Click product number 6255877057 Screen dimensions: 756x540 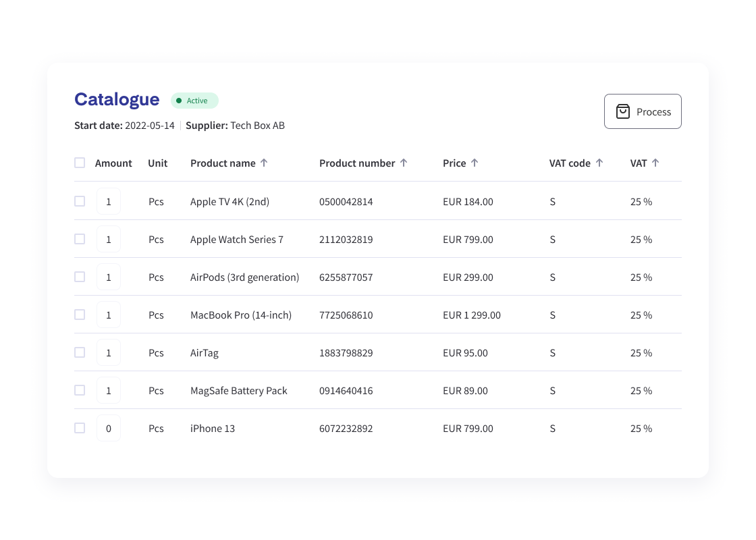pyautogui.click(x=346, y=277)
